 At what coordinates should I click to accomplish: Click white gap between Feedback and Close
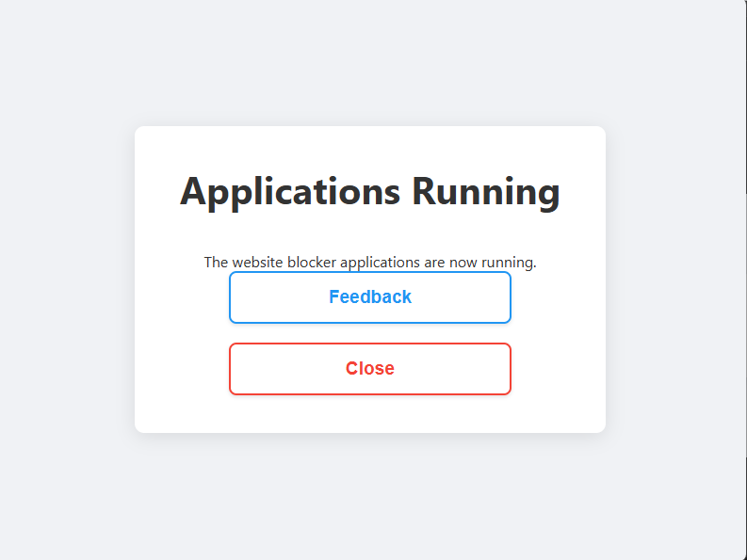click(370, 333)
